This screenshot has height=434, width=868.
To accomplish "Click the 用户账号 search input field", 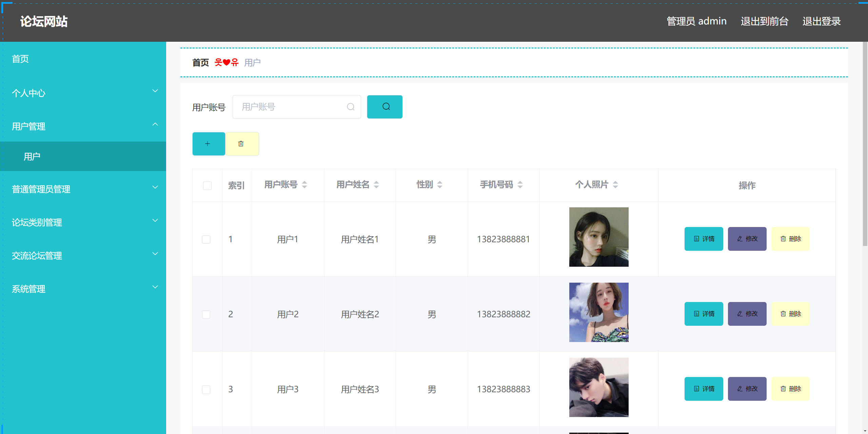I will (x=292, y=107).
